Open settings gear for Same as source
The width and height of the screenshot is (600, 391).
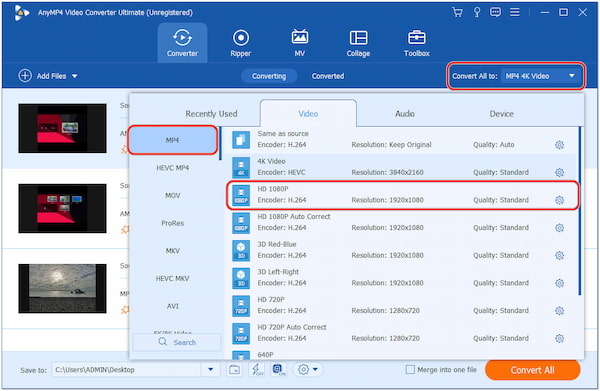click(x=559, y=145)
